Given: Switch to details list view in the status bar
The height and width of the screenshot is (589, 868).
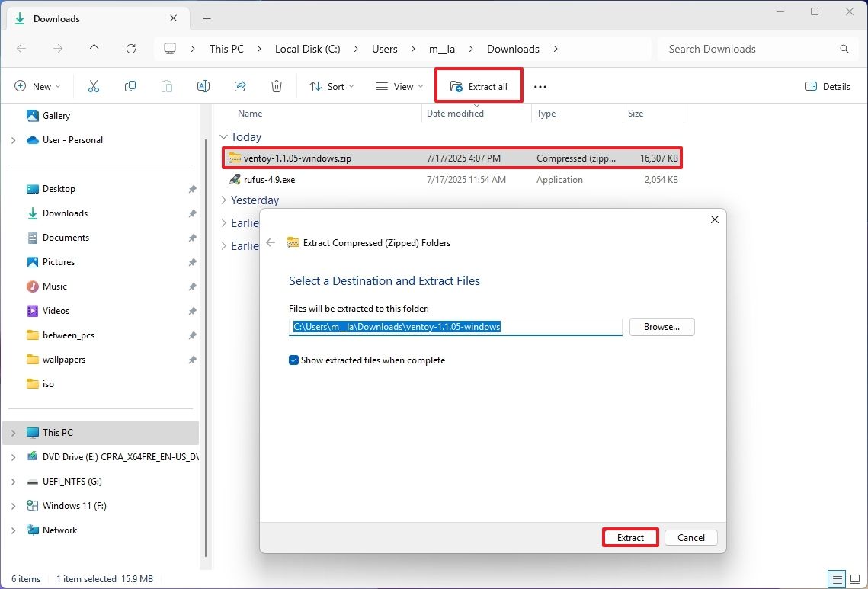Looking at the screenshot, I should tap(835, 579).
